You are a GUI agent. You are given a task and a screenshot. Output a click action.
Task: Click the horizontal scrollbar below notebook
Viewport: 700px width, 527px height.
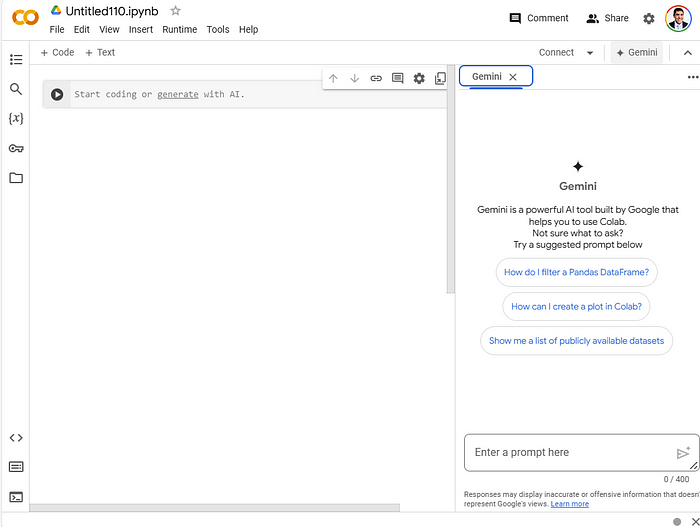click(x=214, y=508)
